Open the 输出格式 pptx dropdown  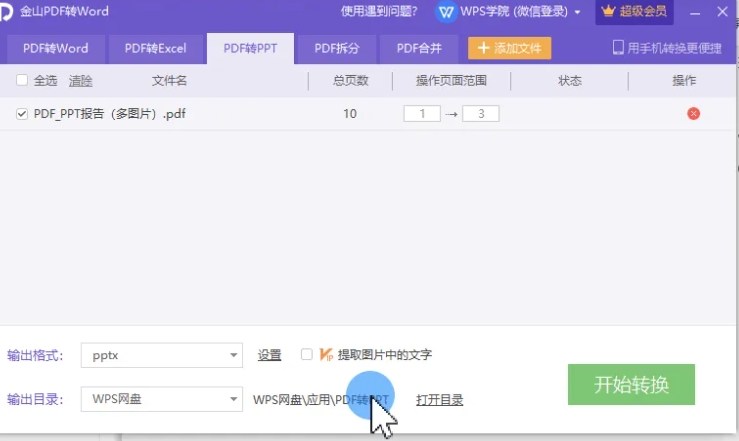(x=234, y=355)
